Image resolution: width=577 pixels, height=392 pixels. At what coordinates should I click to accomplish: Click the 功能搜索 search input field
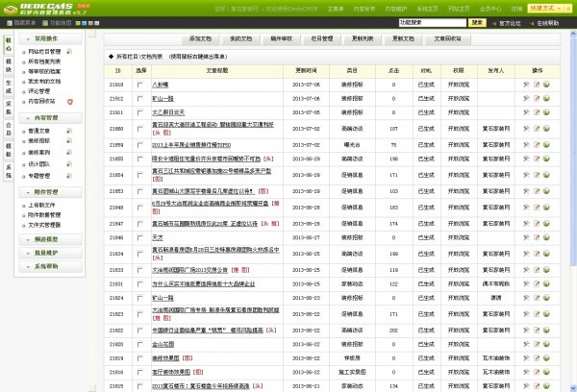(x=433, y=23)
